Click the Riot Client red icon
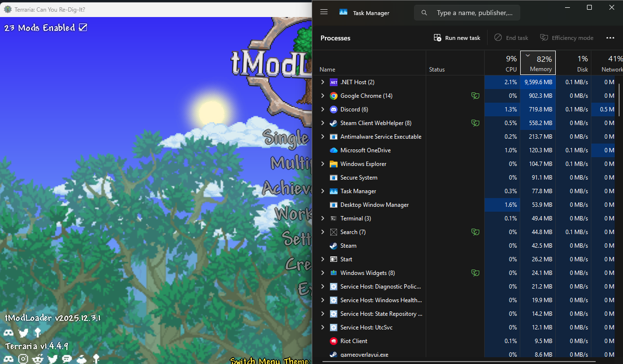Screen dimensions: 623x364 click(334, 341)
